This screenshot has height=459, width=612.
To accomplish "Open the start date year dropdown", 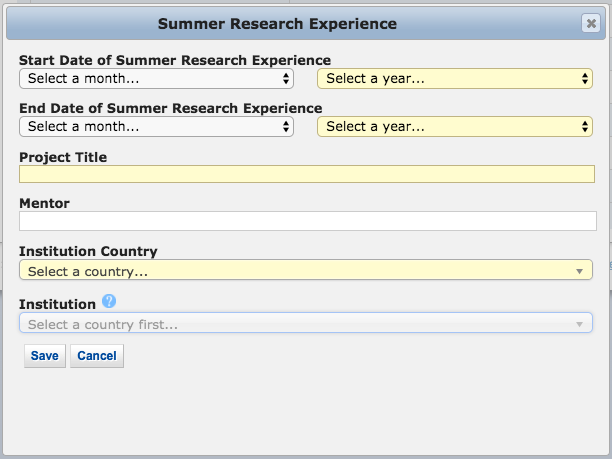I will click(454, 78).
